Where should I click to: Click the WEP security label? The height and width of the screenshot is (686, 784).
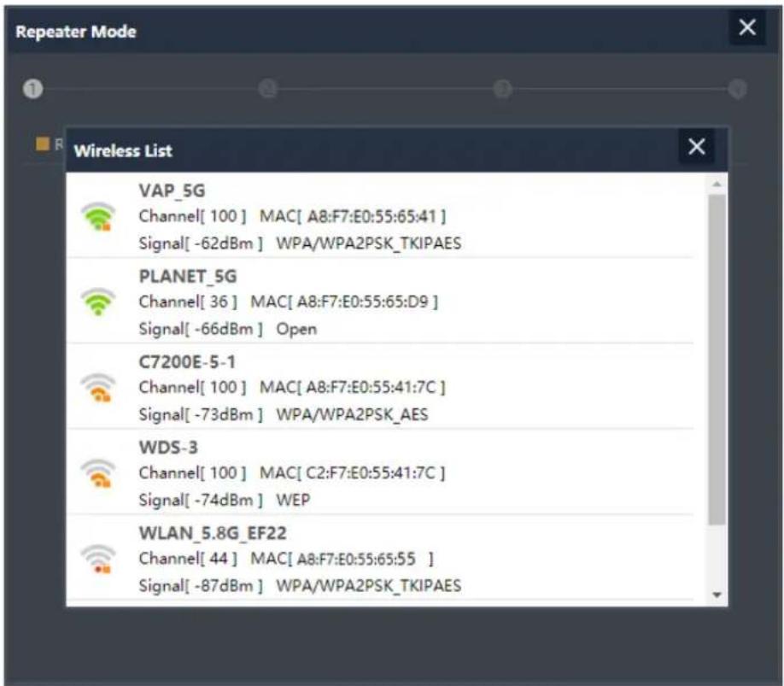(x=294, y=500)
